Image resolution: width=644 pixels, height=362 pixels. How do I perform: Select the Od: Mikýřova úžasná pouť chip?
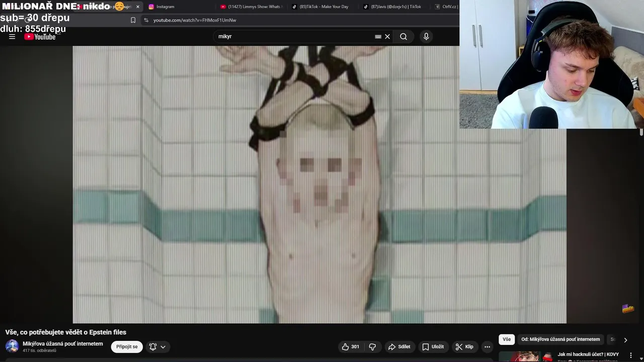click(560, 339)
